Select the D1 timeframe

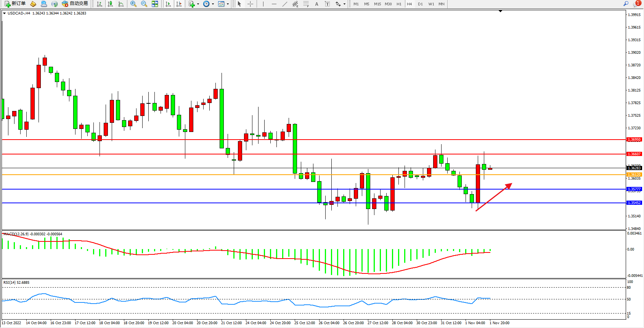[x=420, y=4]
